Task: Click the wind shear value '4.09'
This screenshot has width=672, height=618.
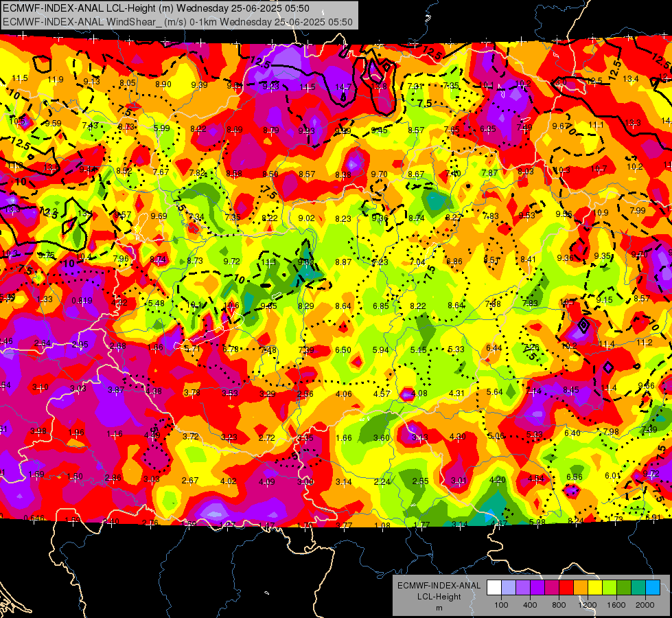Action: tap(266, 481)
